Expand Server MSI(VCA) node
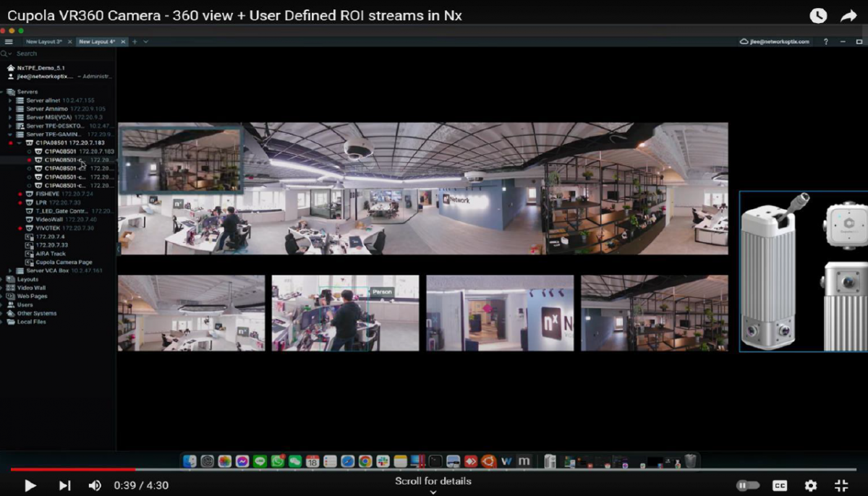This screenshot has height=496, width=868. pyautogui.click(x=10, y=117)
